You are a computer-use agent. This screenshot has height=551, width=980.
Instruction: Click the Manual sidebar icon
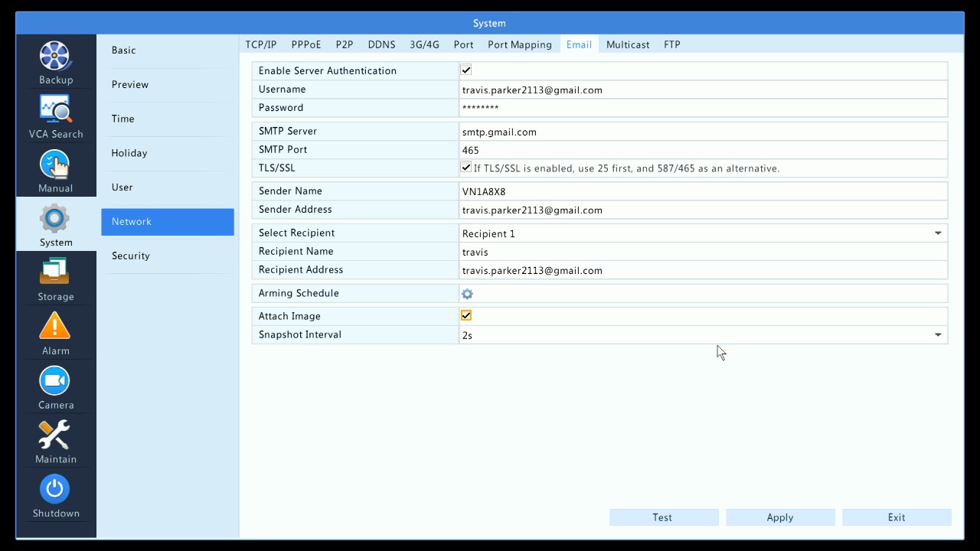[x=54, y=165]
